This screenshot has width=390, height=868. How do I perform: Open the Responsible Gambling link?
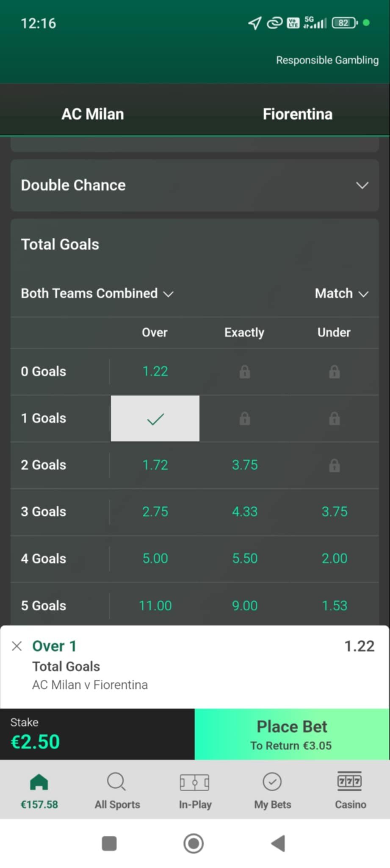327,60
